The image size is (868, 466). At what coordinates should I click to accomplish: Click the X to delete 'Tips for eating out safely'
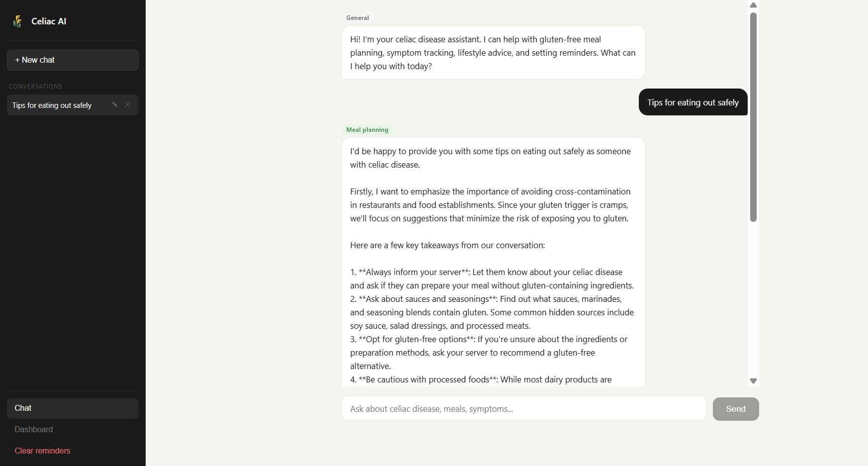pyautogui.click(x=128, y=104)
